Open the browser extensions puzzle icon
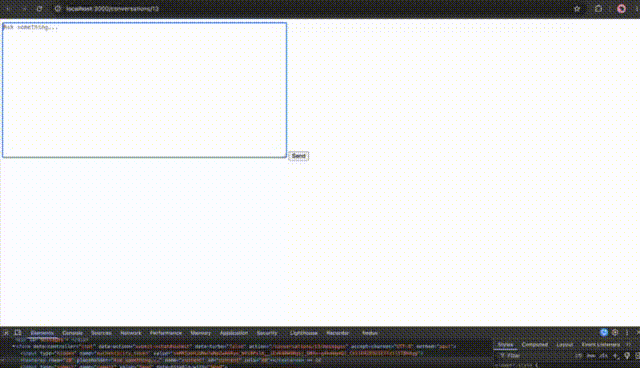 (598, 9)
